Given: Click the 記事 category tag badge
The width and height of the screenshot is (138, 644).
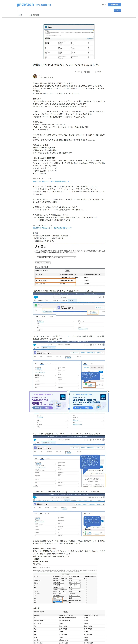Looking at the screenshot, I should pyautogui.click(x=79, y=72).
